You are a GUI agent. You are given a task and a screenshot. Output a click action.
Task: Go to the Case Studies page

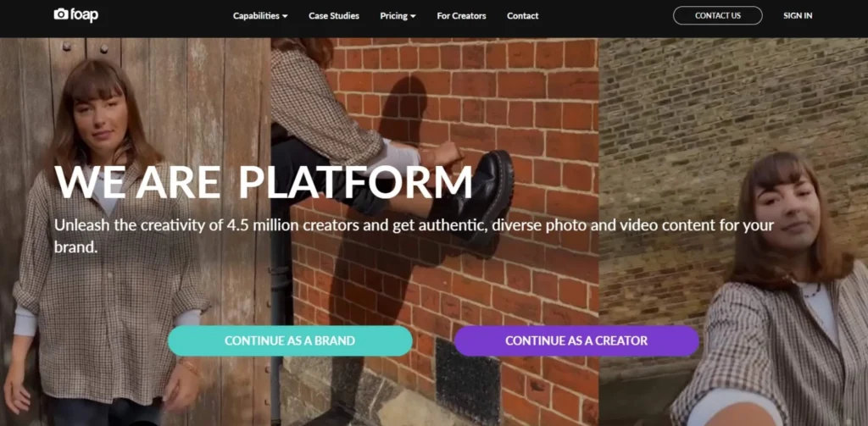334,16
